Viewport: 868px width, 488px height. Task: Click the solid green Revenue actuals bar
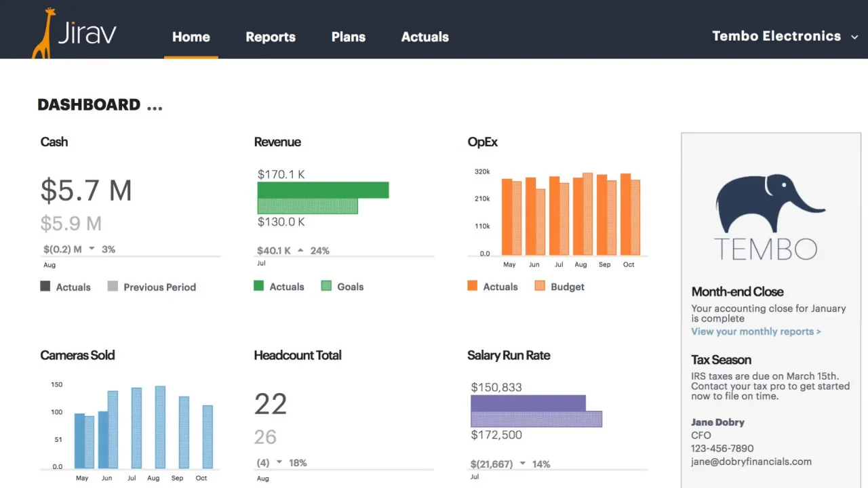[323, 190]
